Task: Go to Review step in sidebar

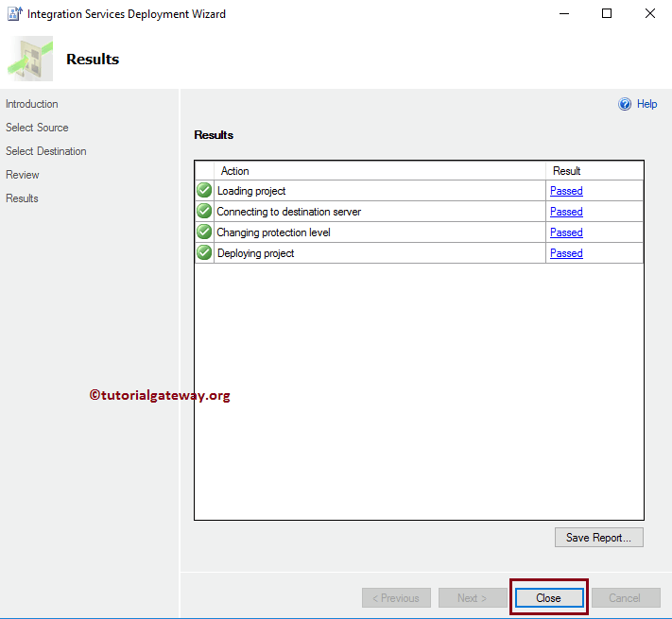Action: (x=23, y=175)
